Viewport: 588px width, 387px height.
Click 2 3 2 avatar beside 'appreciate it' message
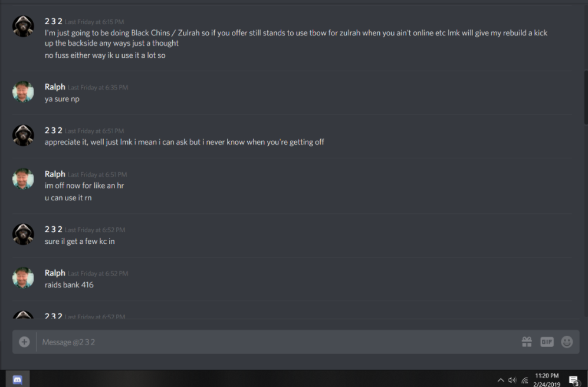(23, 135)
